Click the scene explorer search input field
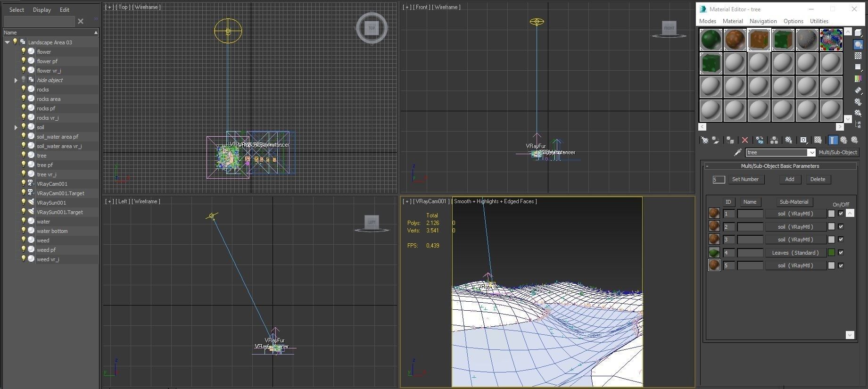This screenshot has width=868, height=389. tap(39, 21)
